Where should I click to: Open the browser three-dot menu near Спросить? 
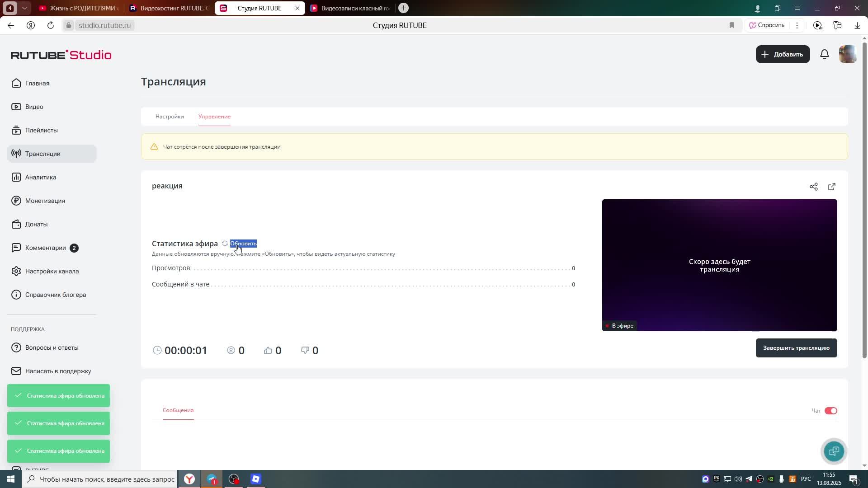(x=797, y=25)
